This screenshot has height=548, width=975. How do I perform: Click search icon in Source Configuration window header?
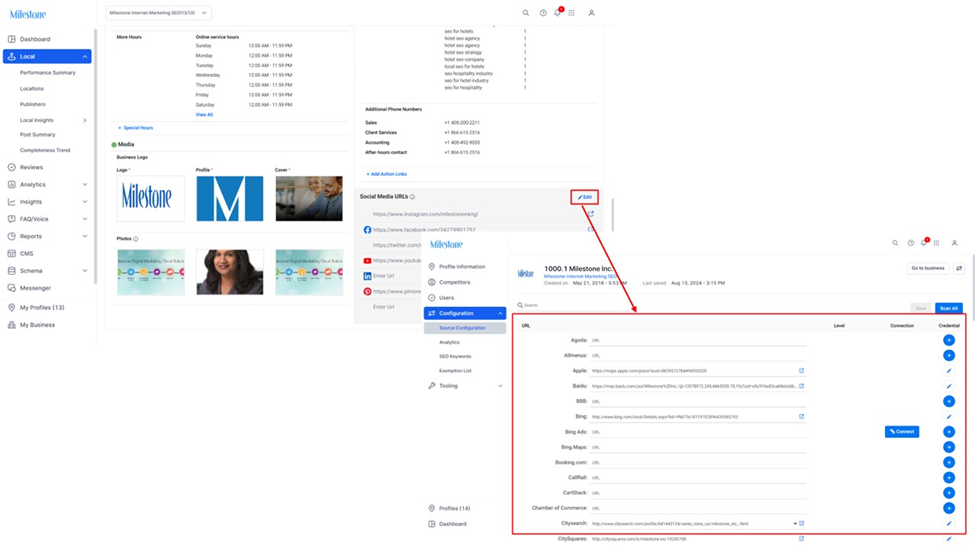895,243
